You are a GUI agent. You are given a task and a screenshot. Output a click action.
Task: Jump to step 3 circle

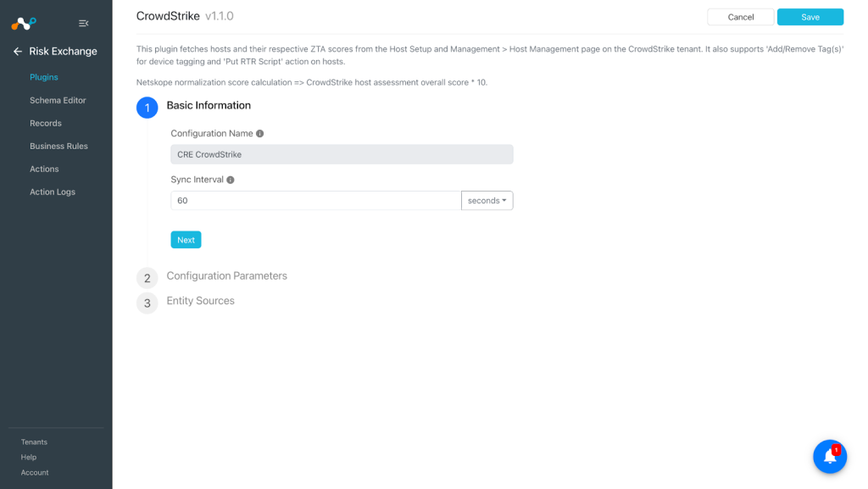[x=147, y=303]
